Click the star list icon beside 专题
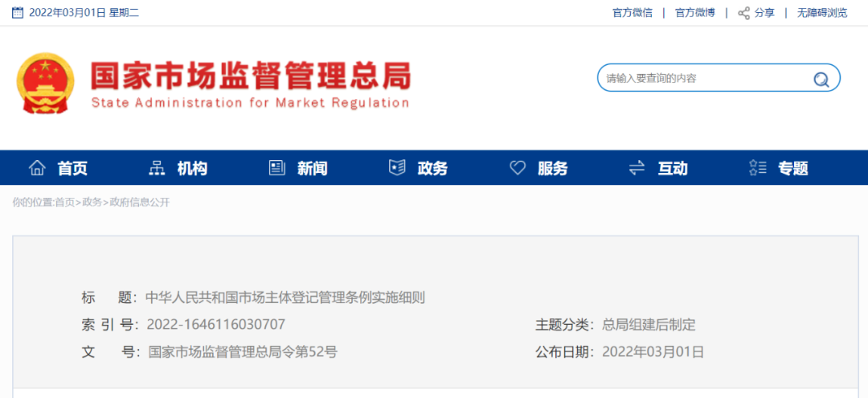 (757, 168)
